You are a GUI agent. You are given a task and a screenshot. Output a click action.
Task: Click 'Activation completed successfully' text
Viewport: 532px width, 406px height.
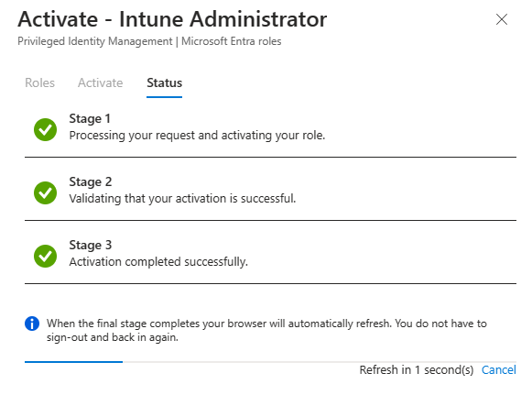(x=158, y=262)
